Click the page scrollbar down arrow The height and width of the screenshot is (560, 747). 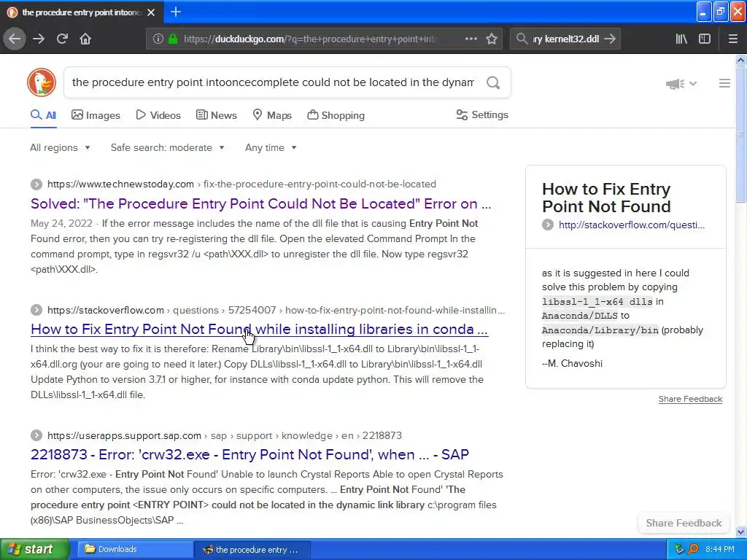741,532
